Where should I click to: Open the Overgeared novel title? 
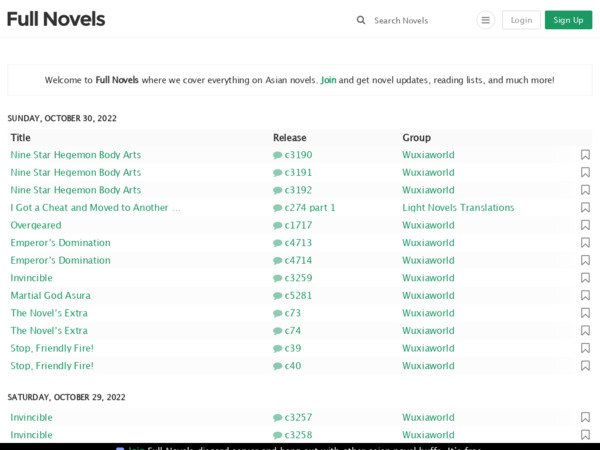[36, 225]
